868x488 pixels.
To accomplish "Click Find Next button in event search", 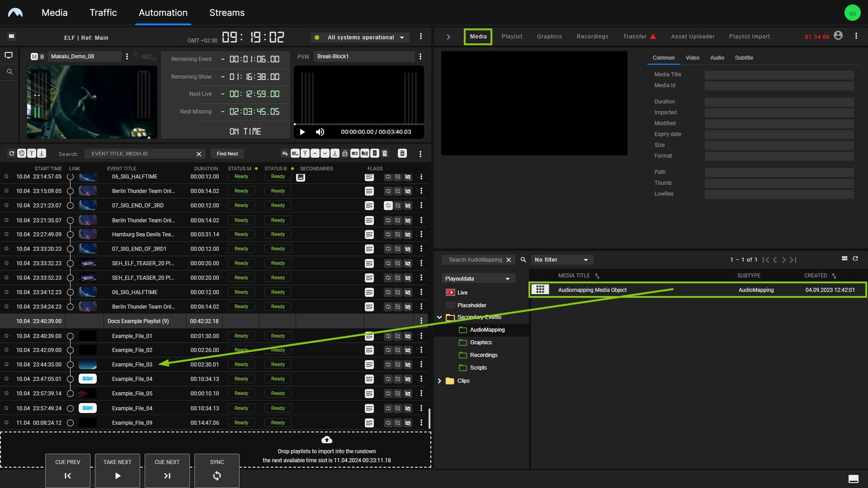I will pos(227,154).
